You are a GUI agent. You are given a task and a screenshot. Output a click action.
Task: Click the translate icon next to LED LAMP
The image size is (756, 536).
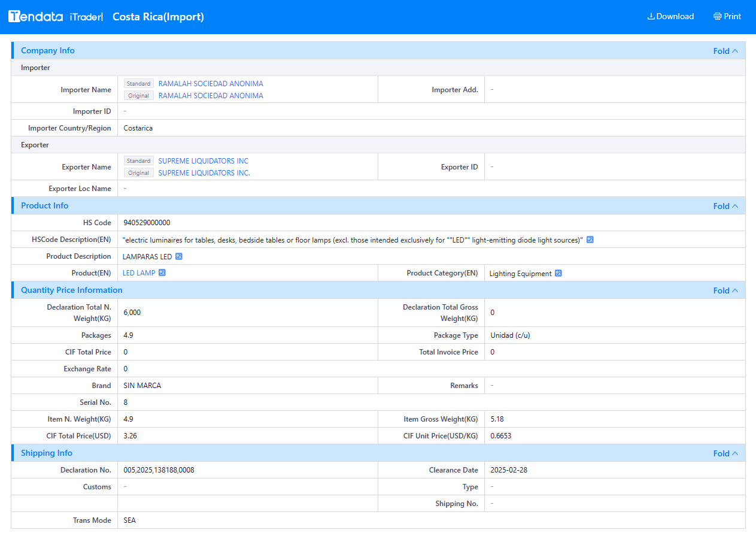click(162, 273)
